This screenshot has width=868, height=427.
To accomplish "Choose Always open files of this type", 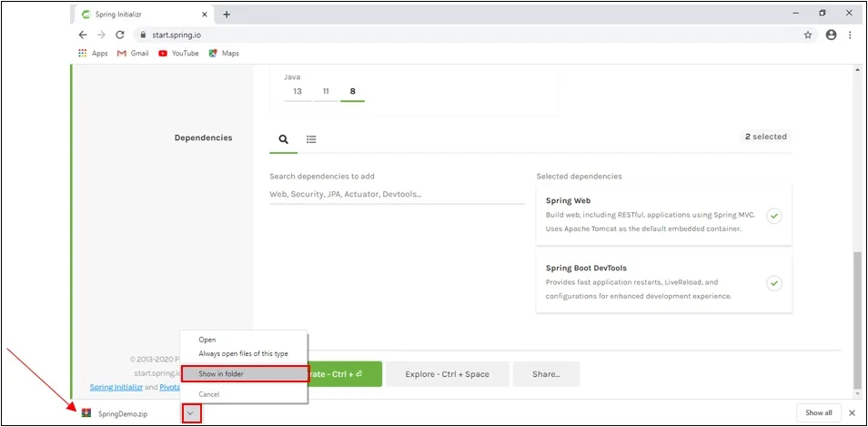I will coord(244,353).
